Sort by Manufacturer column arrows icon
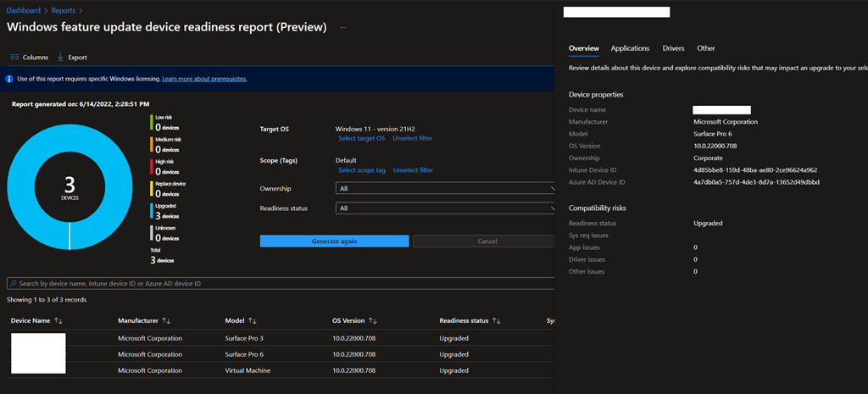This screenshot has width=868, height=394. (x=166, y=321)
